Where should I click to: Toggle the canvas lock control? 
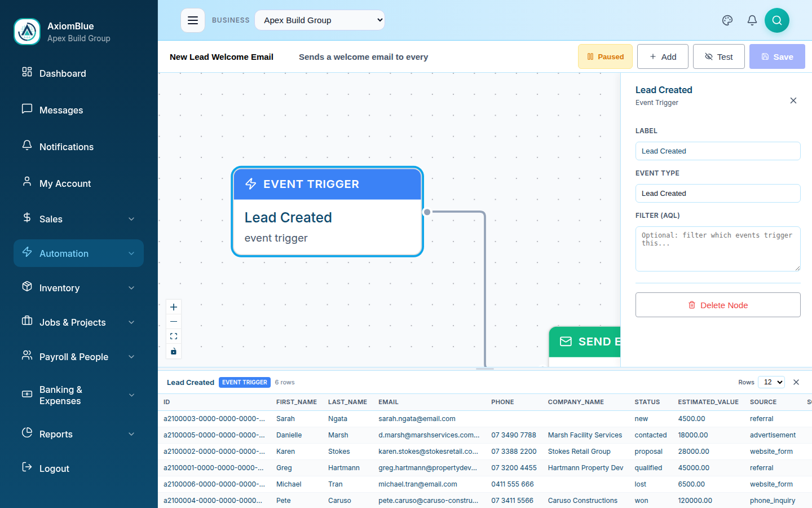pyautogui.click(x=174, y=351)
